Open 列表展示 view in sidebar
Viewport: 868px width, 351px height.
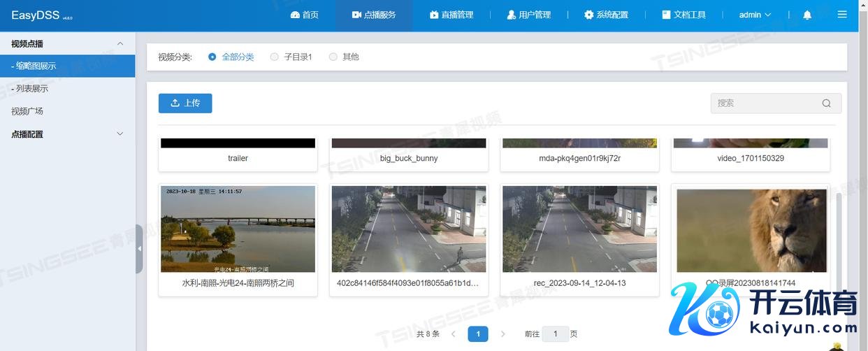click(31, 89)
